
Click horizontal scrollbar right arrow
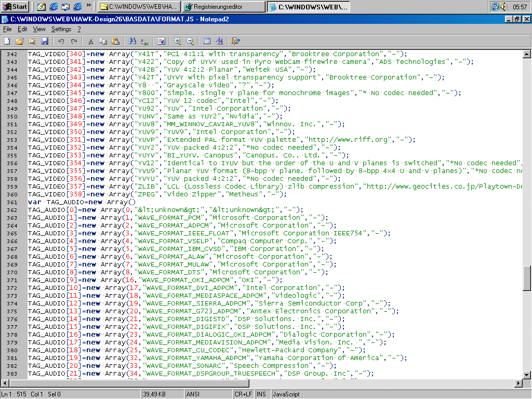click(518, 383)
